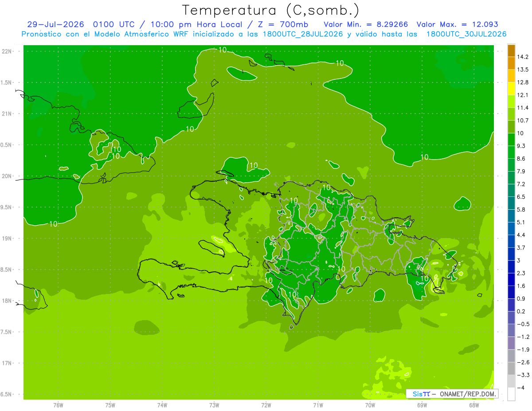This screenshot has height=411, width=532.
Task: Click the orange swatch at the top of the color scale
Action: (x=511, y=51)
